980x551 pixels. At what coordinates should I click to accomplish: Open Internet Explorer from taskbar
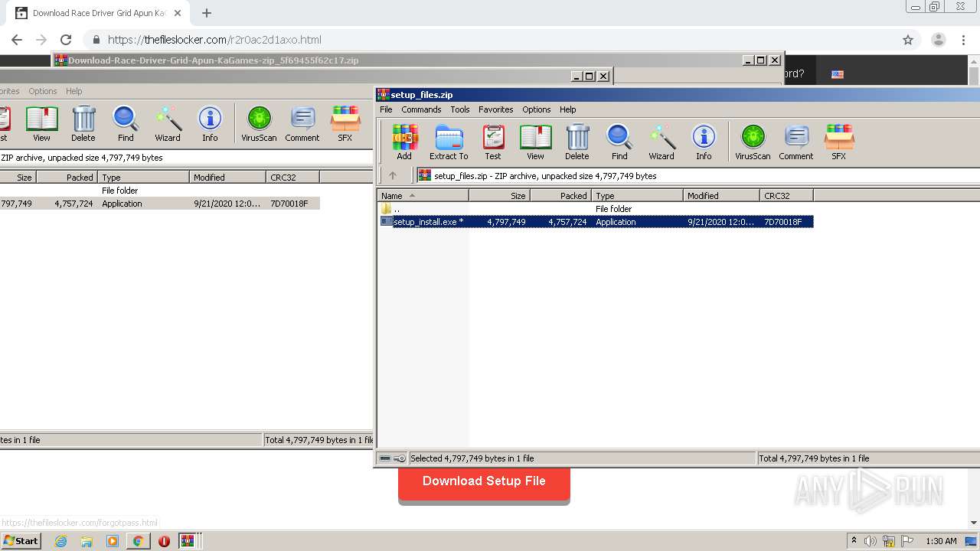tap(60, 541)
